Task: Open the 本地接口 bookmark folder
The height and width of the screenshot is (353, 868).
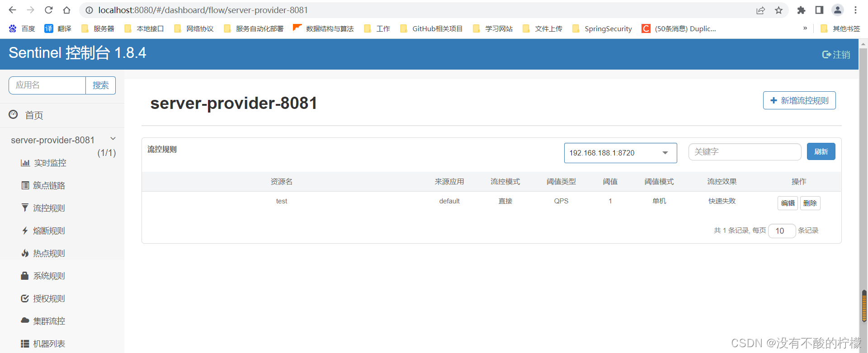Action: (x=144, y=28)
